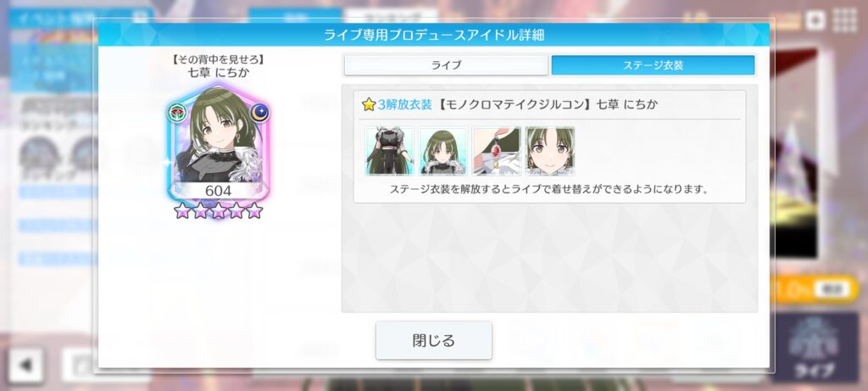Click the crescent moon badge on idol card
This screenshot has height=391, width=868.
coord(259,113)
